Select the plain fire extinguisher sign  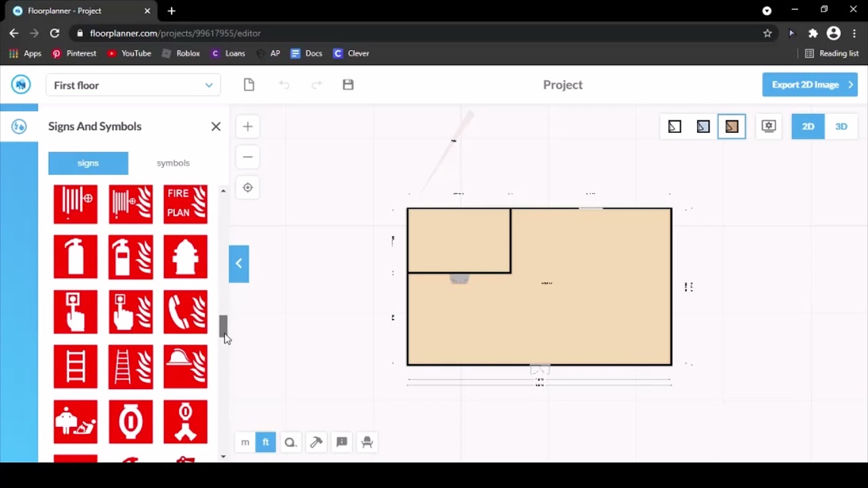(x=75, y=257)
